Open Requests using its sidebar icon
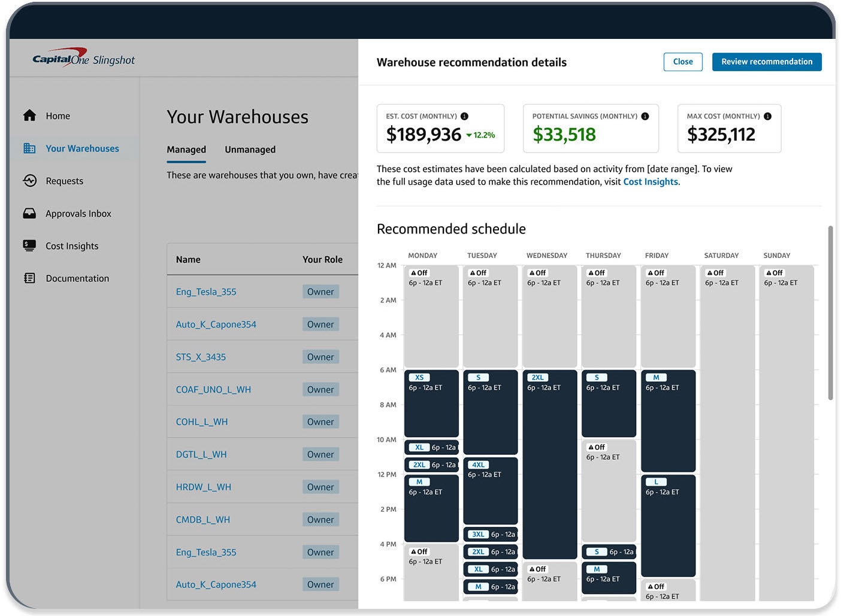 pos(30,180)
